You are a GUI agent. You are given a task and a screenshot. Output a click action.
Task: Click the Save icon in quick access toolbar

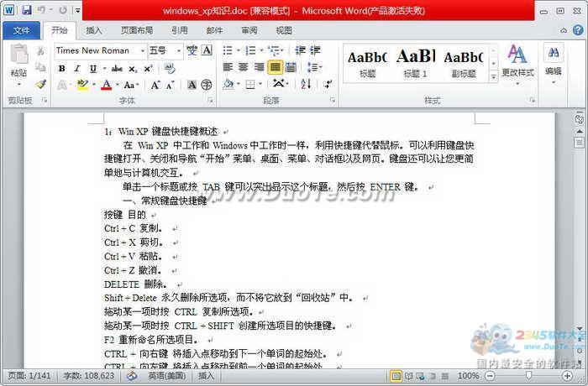point(27,10)
